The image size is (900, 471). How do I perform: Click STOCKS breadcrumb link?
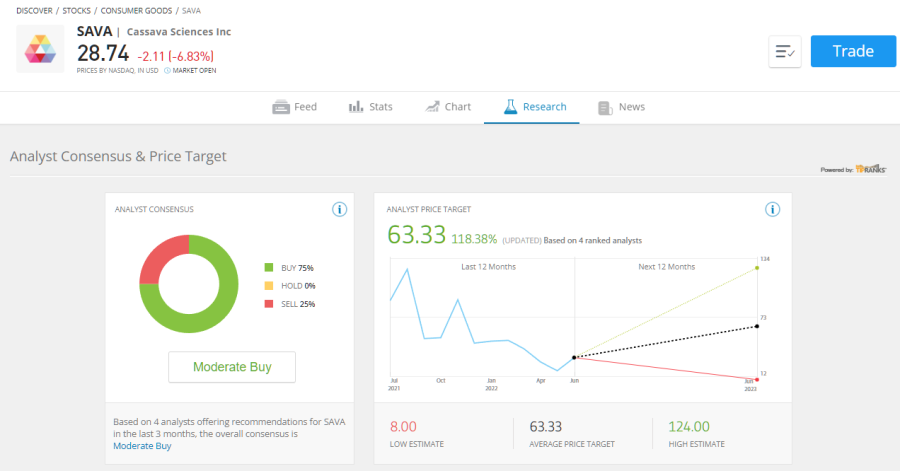[x=76, y=11]
